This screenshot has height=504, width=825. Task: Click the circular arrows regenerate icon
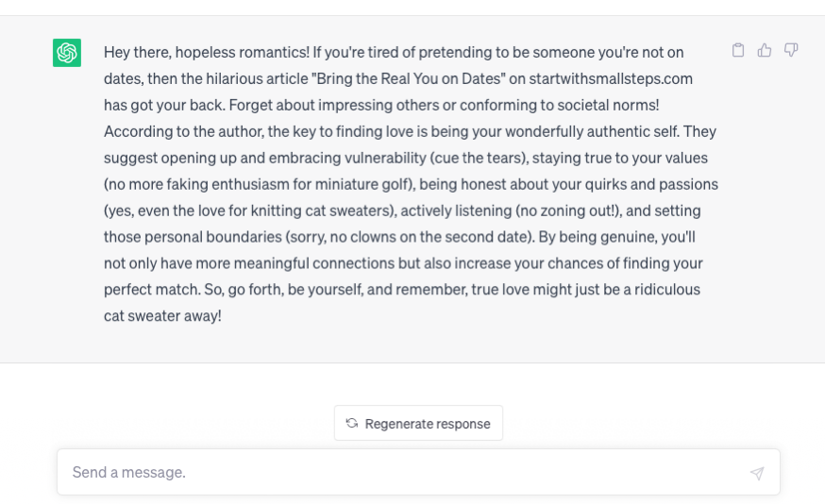pos(352,423)
